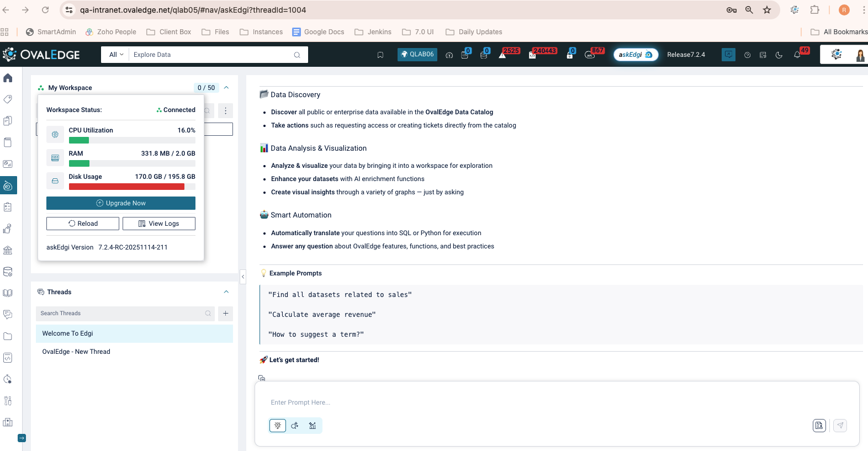Click the lock icon with 0 badge
Viewport: 868px width, 451px height.
(570, 55)
